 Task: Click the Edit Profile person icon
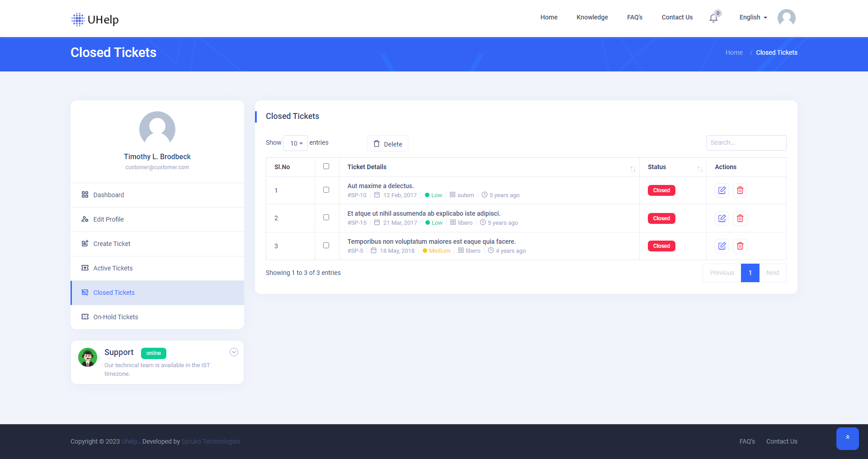tap(85, 219)
